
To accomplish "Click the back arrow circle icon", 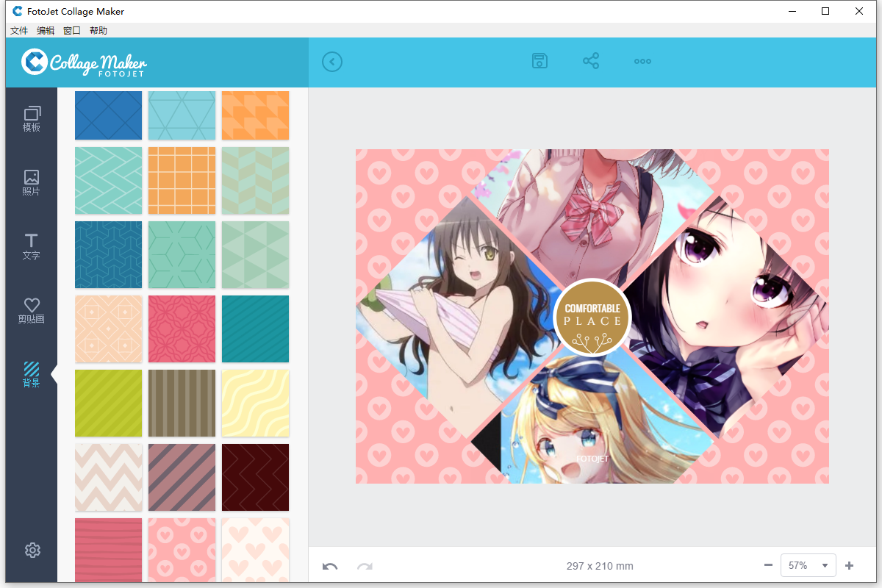I will (332, 62).
